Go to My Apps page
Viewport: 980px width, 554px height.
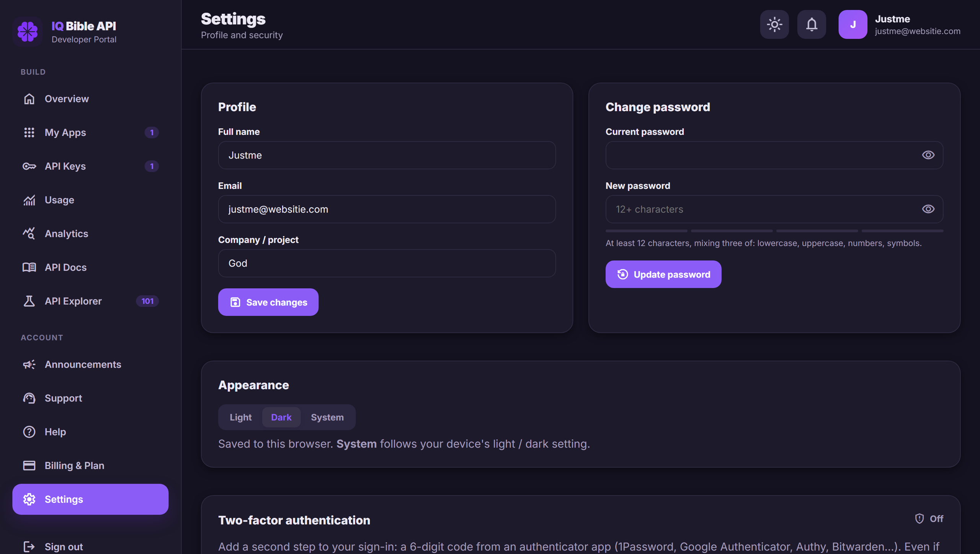(x=90, y=132)
